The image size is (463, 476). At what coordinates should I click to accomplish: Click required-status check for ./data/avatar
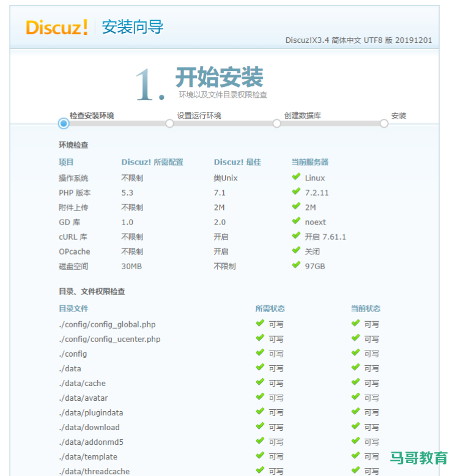(260, 397)
